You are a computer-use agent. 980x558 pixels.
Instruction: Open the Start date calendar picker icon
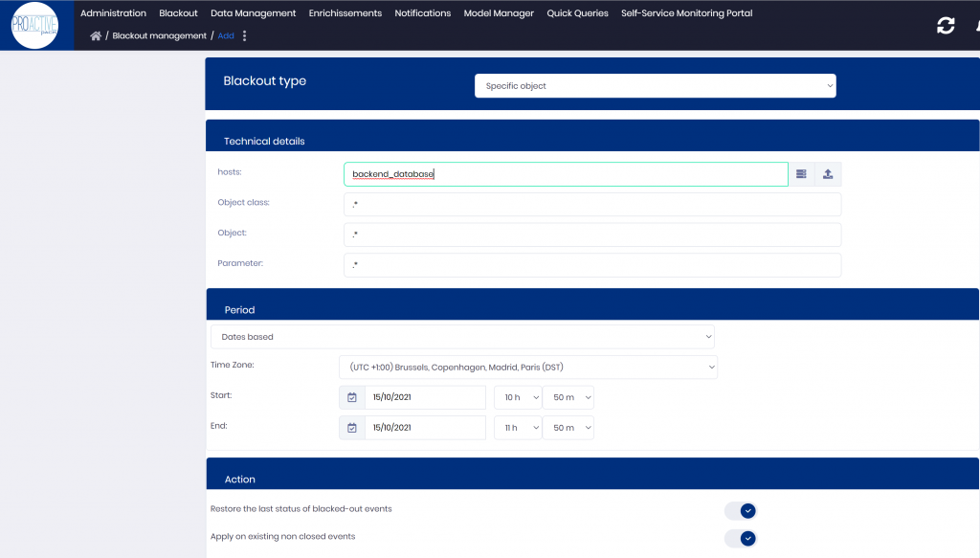click(352, 397)
